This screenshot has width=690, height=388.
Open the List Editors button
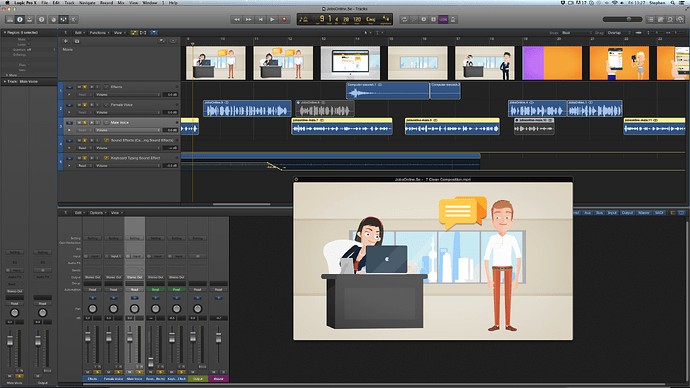coord(651,19)
